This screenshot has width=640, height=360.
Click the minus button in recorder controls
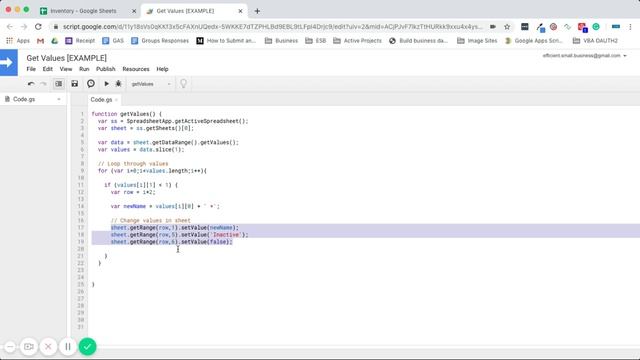click(10, 347)
